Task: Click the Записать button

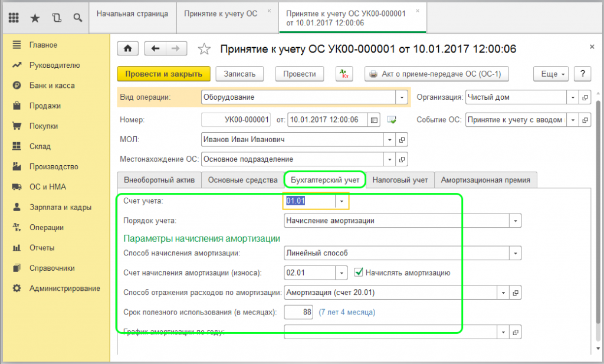Action: [239, 74]
